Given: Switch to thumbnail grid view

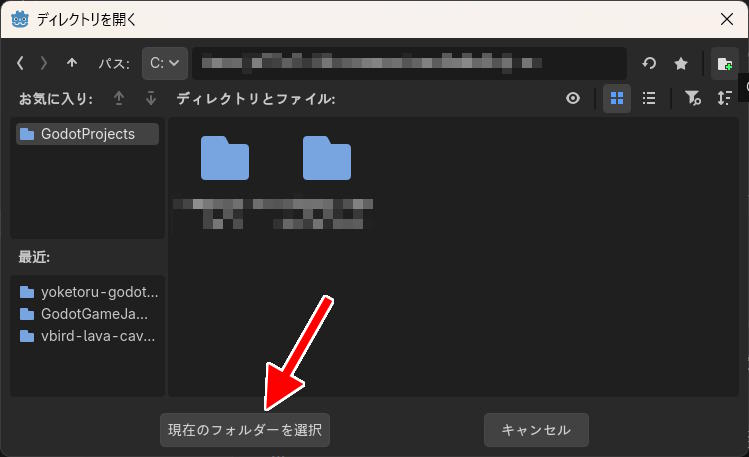Looking at the screenshot, I should (616, 98).
